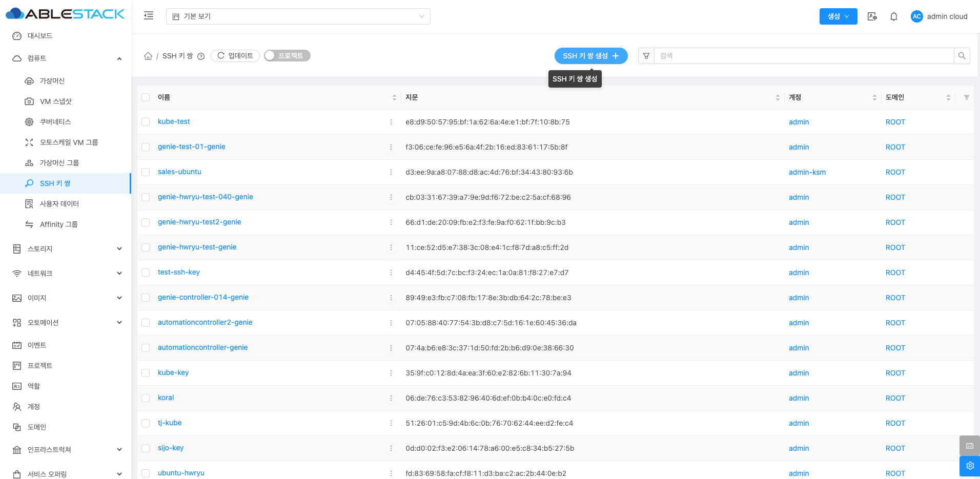Click in the 검색 search input field
980x479 pixels.
point(803,56)
